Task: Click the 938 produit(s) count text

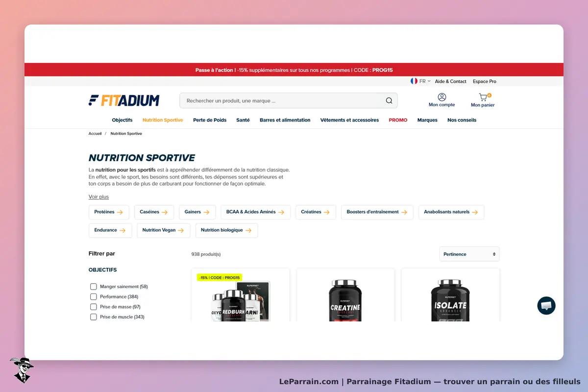Action: click(206, 254)
